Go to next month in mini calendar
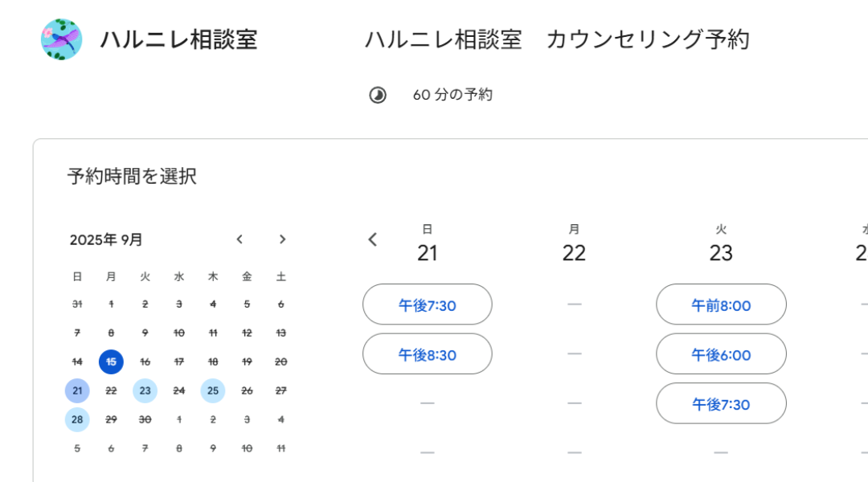Viewport: 868px width, 482px height. [x=282, y=239]
